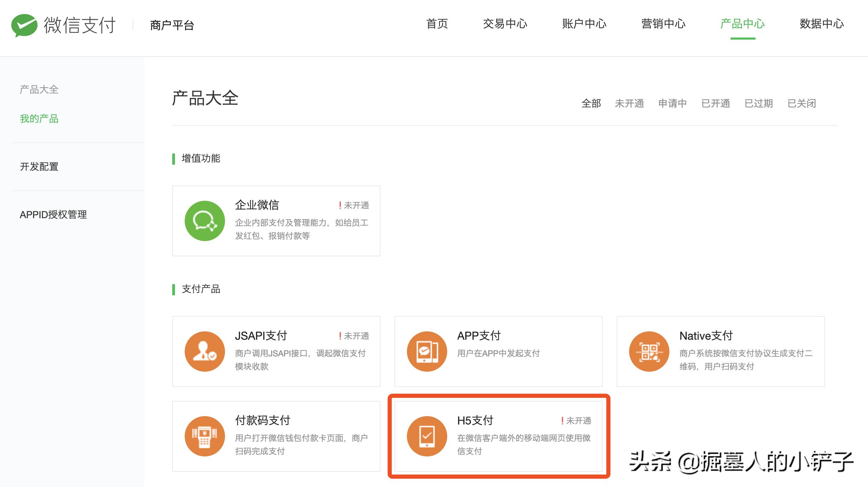Open the APP支付 mobile phone icon
The height and width of the screenshot is (487, 868).
(x=427, y=352)
